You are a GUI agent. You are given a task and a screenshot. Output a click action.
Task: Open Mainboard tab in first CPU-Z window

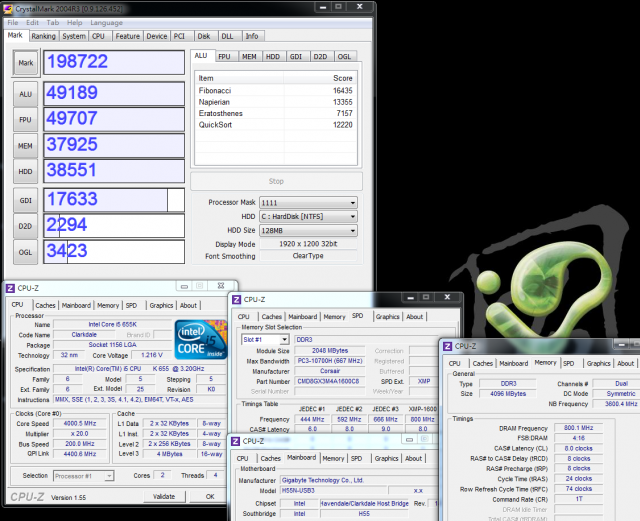pos(76,305)
